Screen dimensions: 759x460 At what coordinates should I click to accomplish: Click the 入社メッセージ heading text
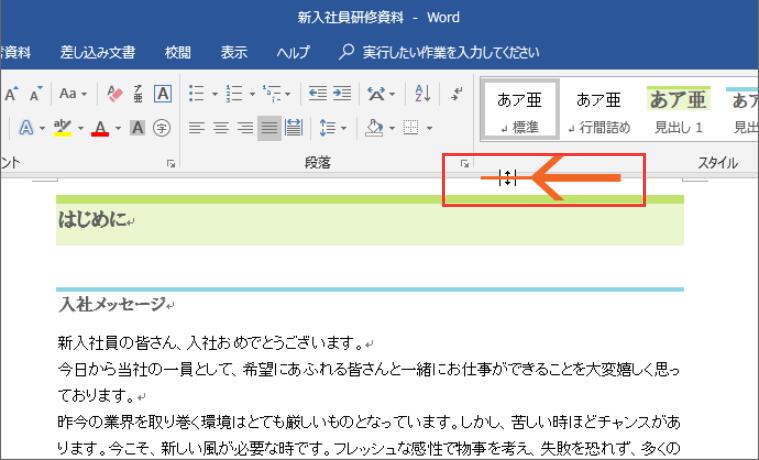(x=112, y=304)
